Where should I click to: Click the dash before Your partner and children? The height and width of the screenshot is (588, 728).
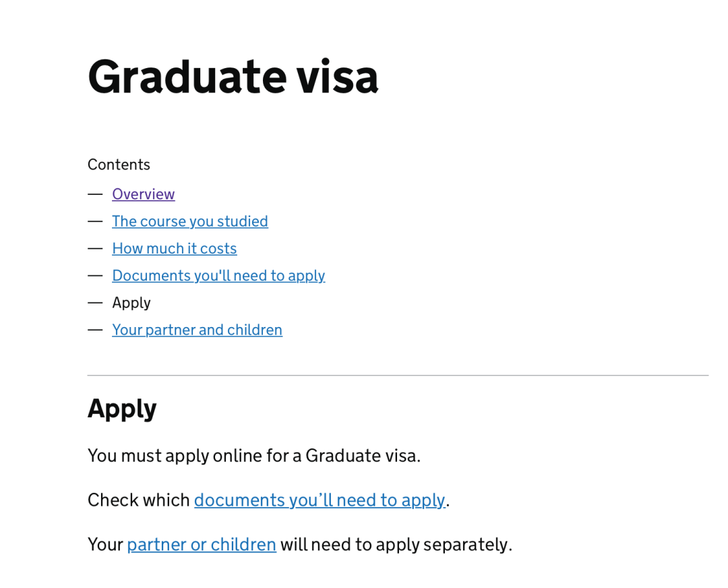[95, 330]
